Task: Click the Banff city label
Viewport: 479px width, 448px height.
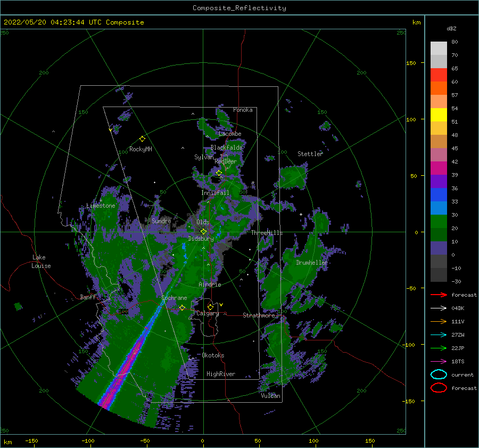Action: (88, 297)
